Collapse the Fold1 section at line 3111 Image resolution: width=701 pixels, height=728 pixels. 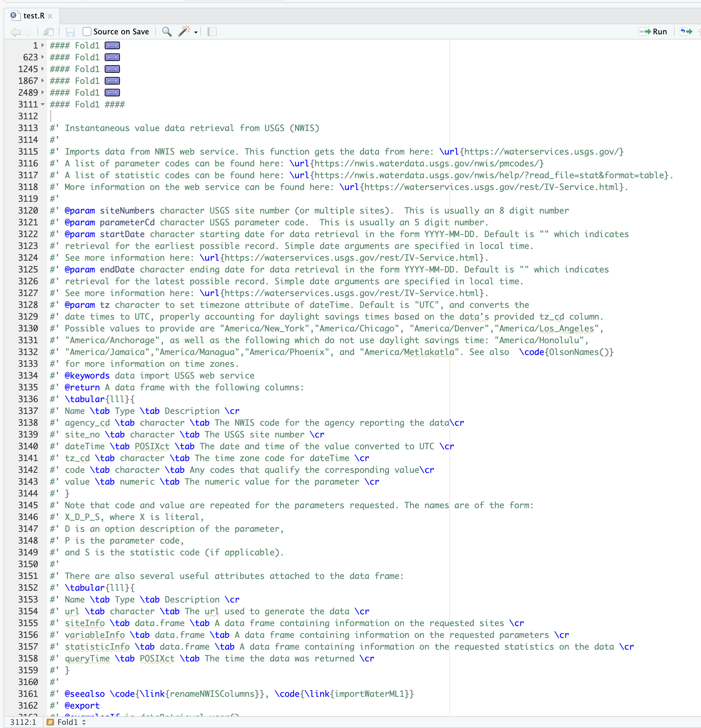point(42,104)
